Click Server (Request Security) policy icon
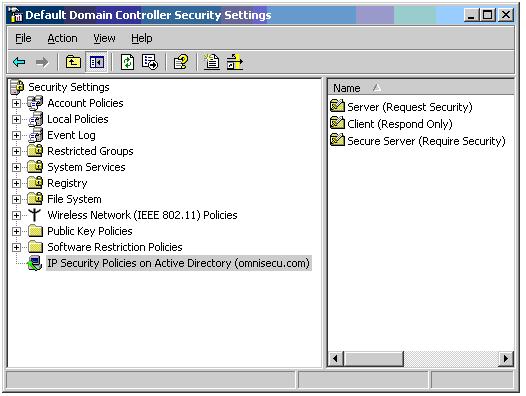The width and height of the screenshot is (526, 396). (x=337, y=106)
